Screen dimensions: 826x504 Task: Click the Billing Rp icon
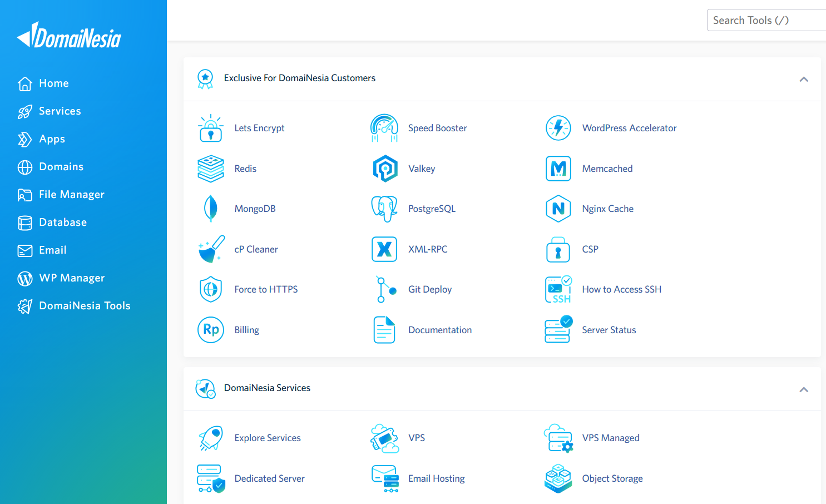point(211,330)
